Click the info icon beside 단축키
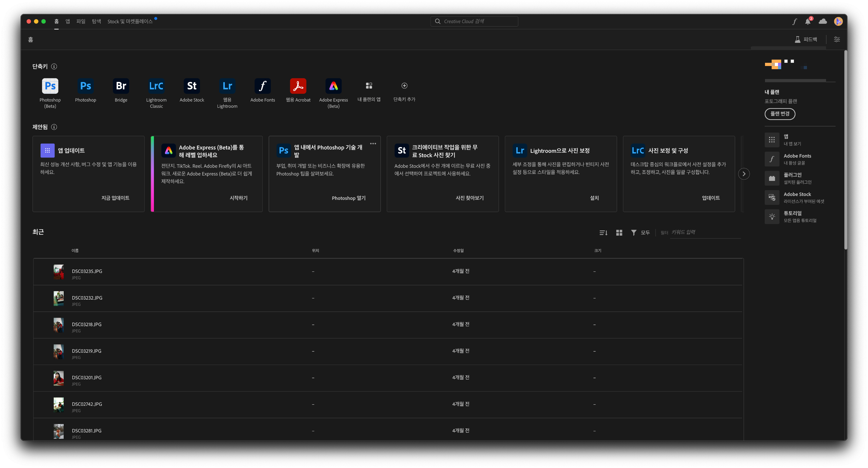This screenshot has height=468, width=868. click(54, 67)
